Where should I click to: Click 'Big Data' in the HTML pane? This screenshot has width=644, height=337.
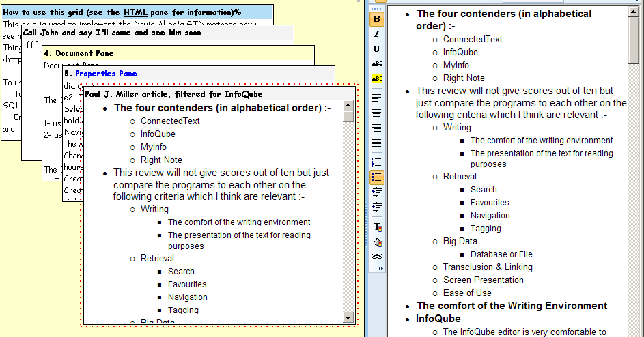460,241
